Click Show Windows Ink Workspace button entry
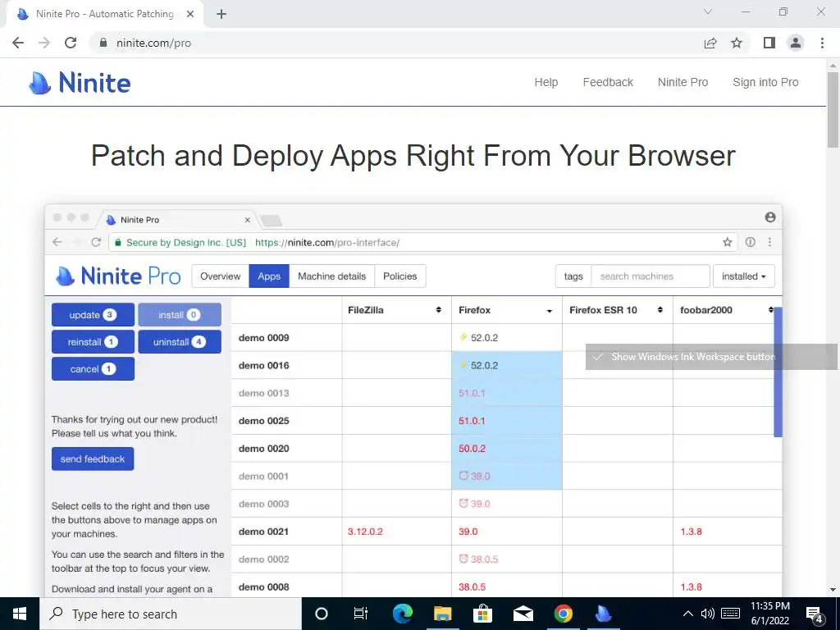 [x=711, y=357]
